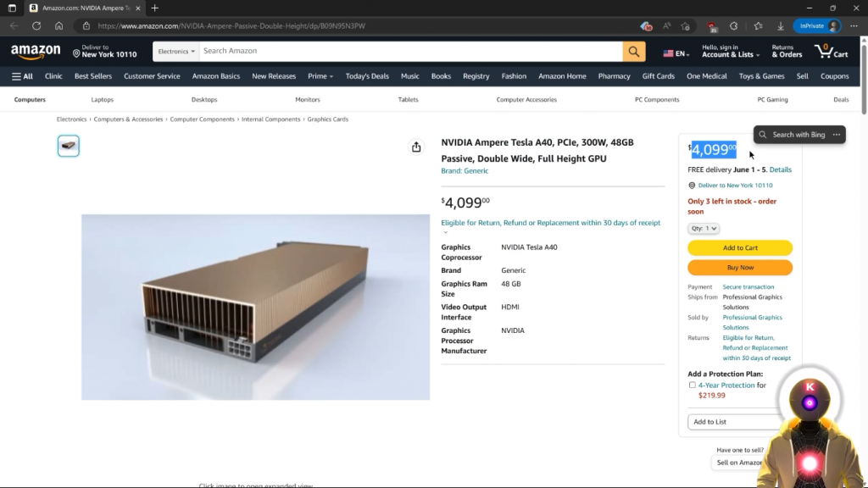Click the orange search magnifier button
Viewport: 868px width, 488px height.
(634, 52)
